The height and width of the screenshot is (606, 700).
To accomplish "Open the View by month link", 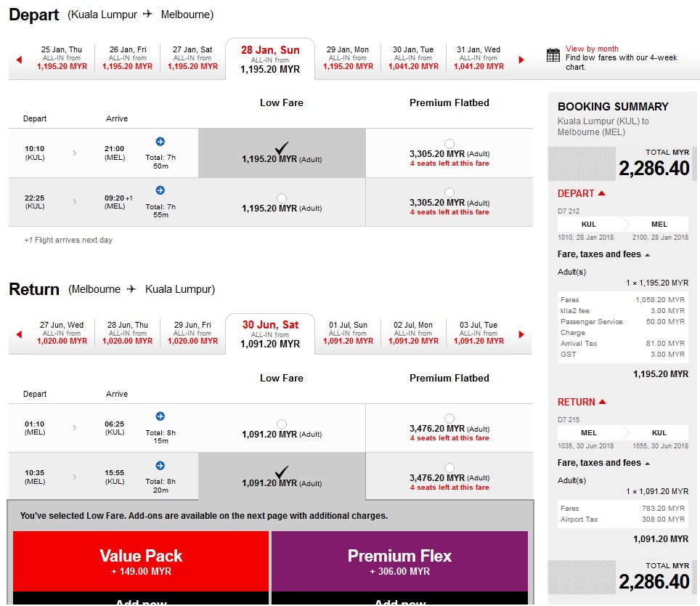I will coord(592,49).
